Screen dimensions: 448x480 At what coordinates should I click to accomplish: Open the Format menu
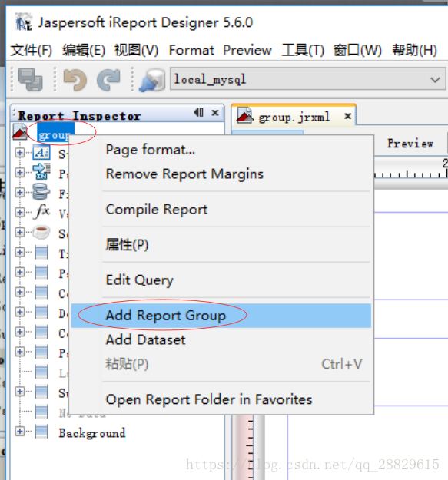[191, 50]
